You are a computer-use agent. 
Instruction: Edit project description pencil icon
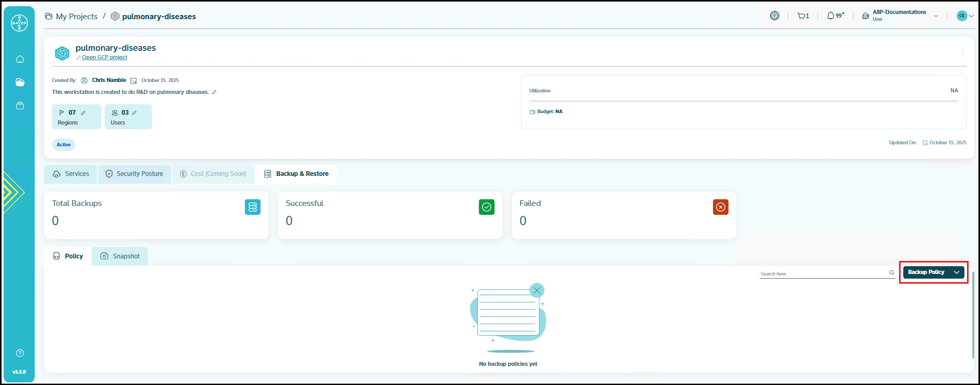214,92
